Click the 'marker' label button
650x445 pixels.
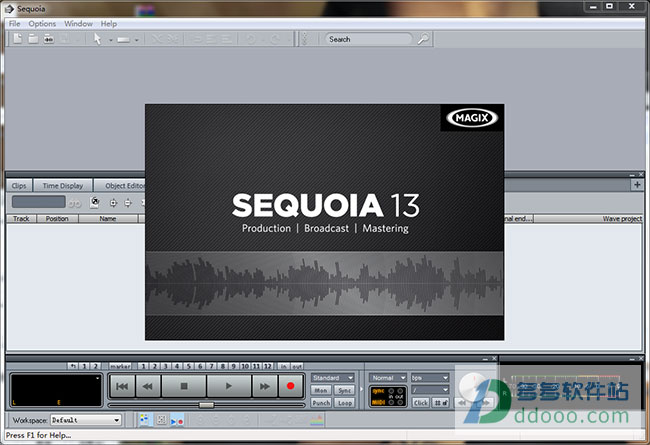[120, 366]
